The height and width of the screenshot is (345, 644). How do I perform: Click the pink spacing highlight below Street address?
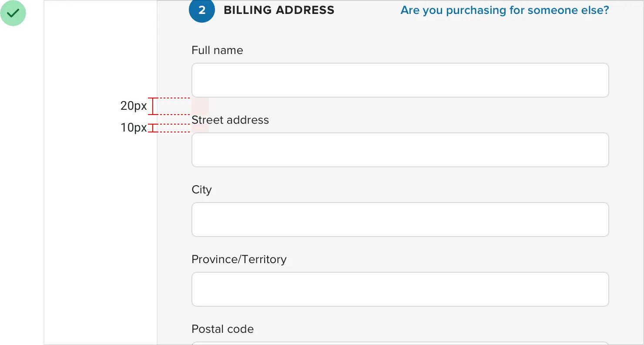coord(200,129)
